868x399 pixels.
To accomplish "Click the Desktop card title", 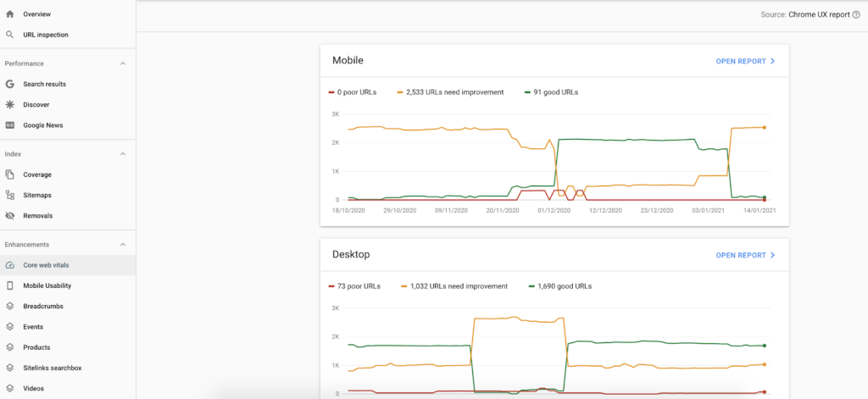I will pyautogui.click(x=351, y=254).
